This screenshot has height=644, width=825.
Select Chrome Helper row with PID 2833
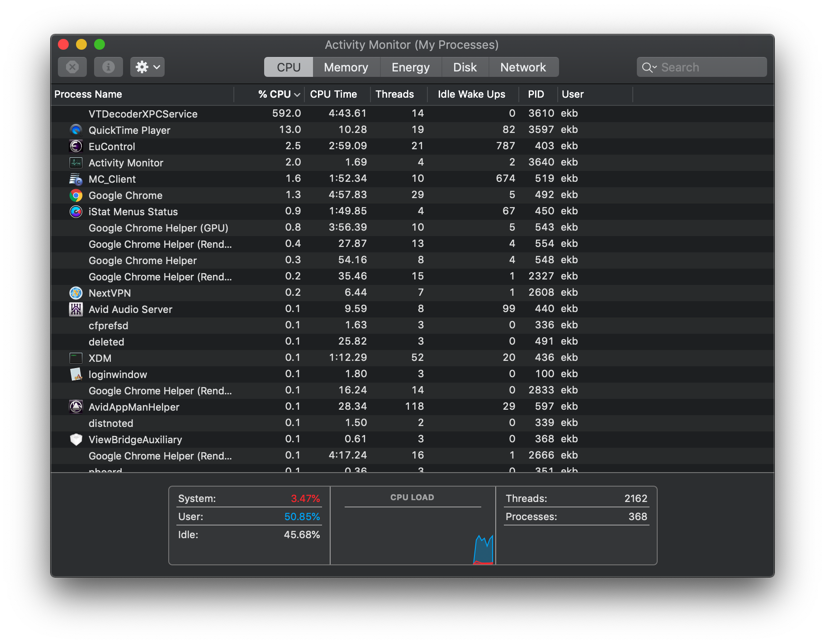pyautogui.click(x=412, y=390)
